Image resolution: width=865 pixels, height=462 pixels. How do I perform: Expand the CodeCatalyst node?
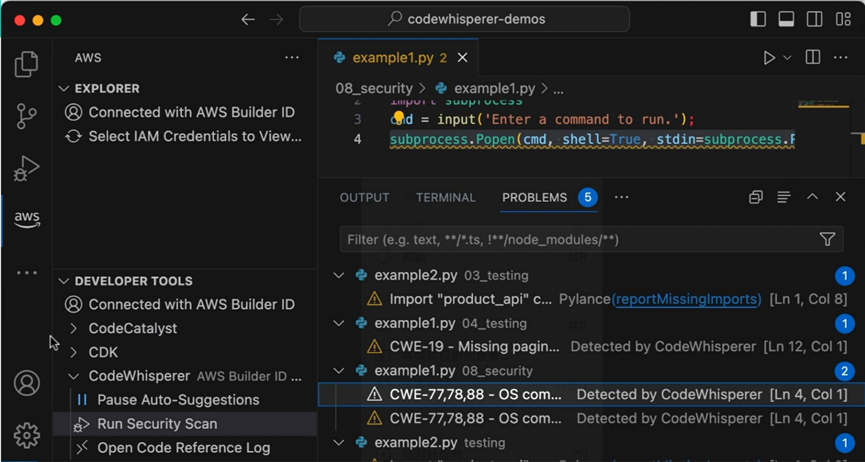(73, 328)
